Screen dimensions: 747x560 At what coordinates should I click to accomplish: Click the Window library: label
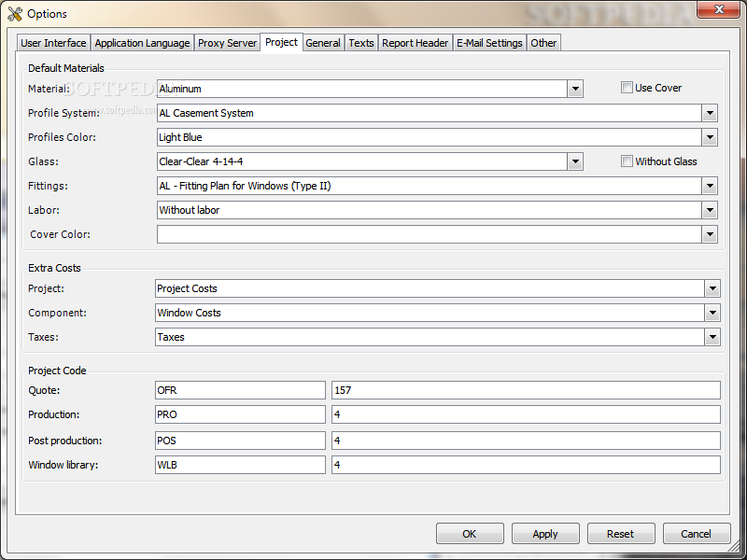click(63, 465)
